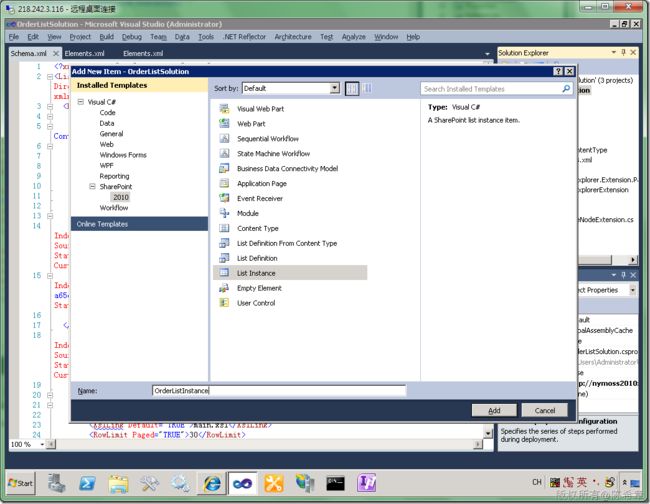Select the Module template icon
This screenshot has width=650, height=504.
click(x=224, y=213)
